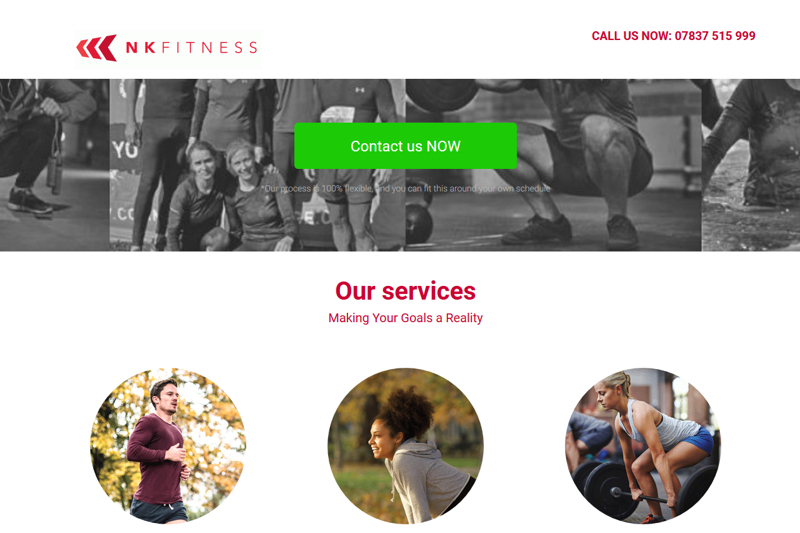This screenshot has height=533, width=800.
Task: Click the kettlebell squat banner photo
Action: [x=554, y=165]
